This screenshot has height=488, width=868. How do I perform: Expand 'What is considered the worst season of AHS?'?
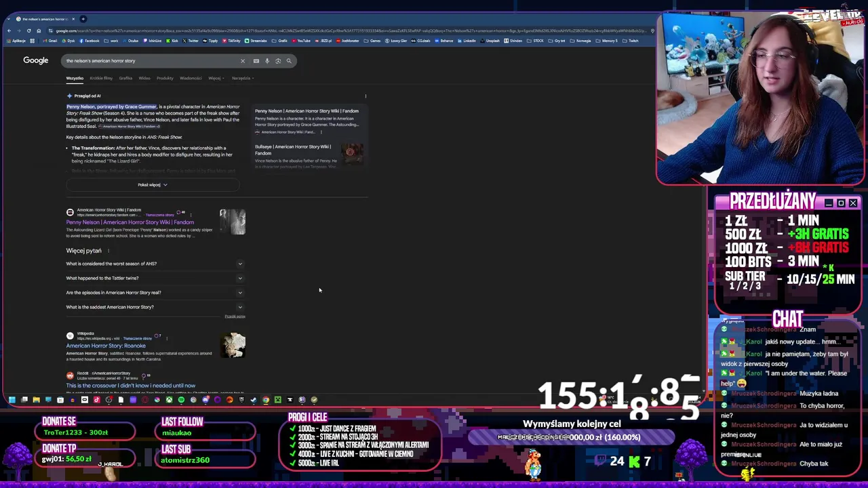(x=155, y=264)
